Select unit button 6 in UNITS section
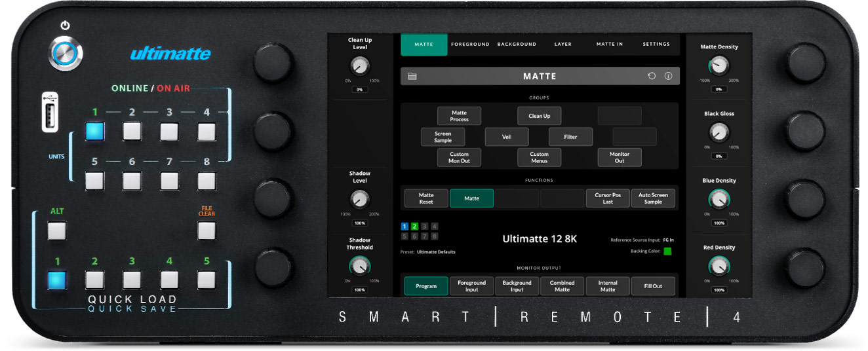 (x=132, y=180)
